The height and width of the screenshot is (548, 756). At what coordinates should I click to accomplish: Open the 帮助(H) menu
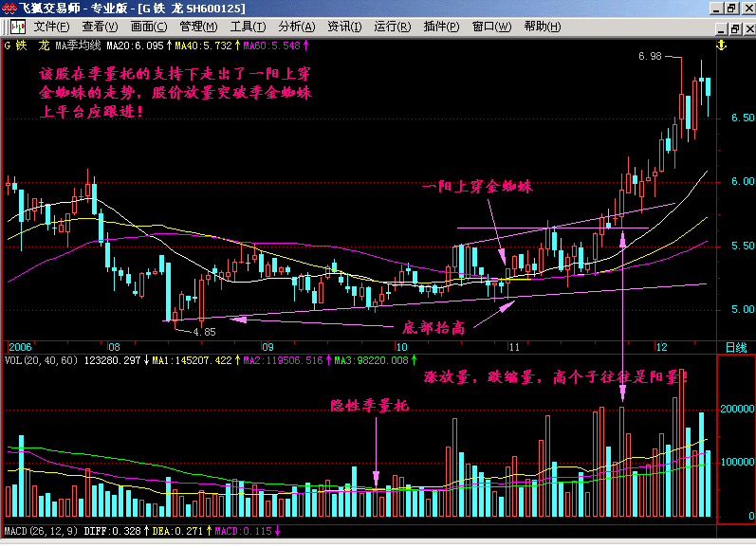[543, 27]
